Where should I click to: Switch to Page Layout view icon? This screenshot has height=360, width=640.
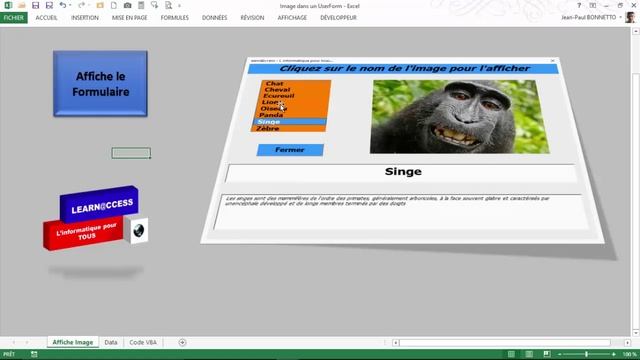(529, 354)
